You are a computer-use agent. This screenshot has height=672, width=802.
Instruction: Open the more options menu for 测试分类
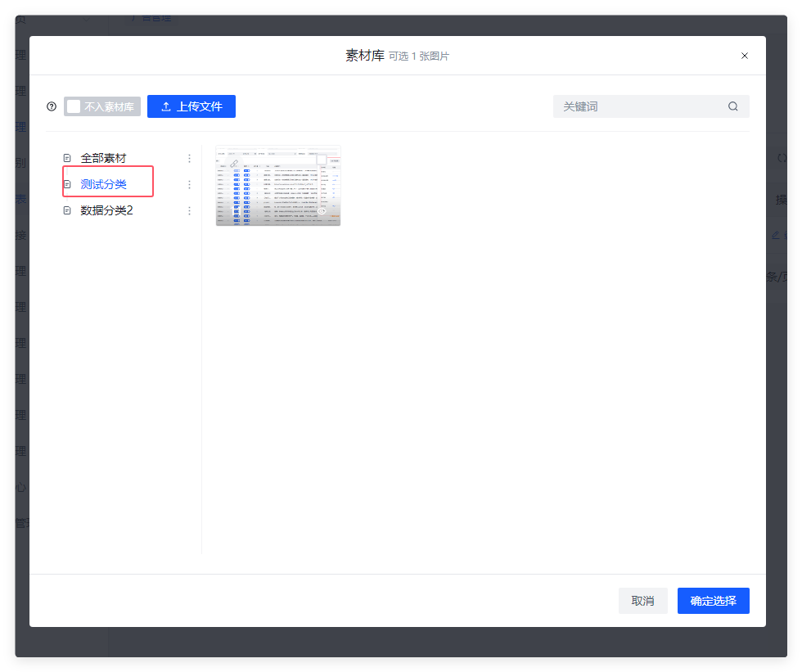[190, 184]
